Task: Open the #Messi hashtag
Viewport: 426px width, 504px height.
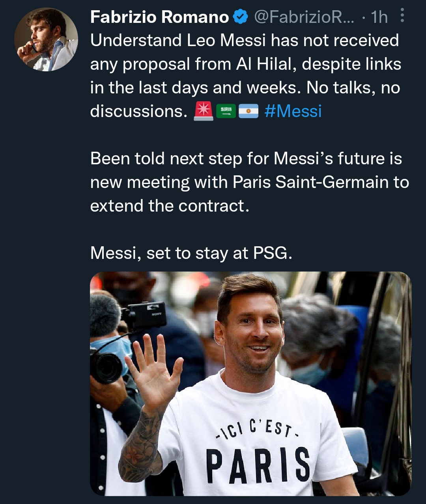Action: click(293, 111)
